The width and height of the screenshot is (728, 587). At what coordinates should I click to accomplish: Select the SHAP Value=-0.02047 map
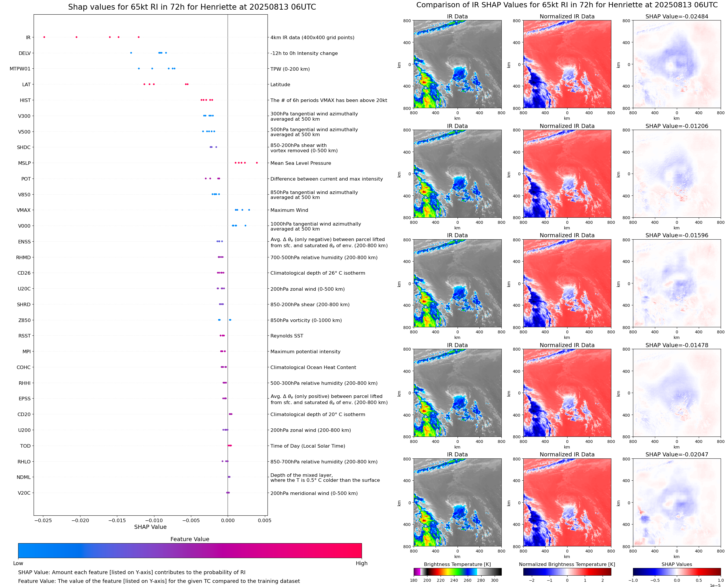(x=677, y=503)
